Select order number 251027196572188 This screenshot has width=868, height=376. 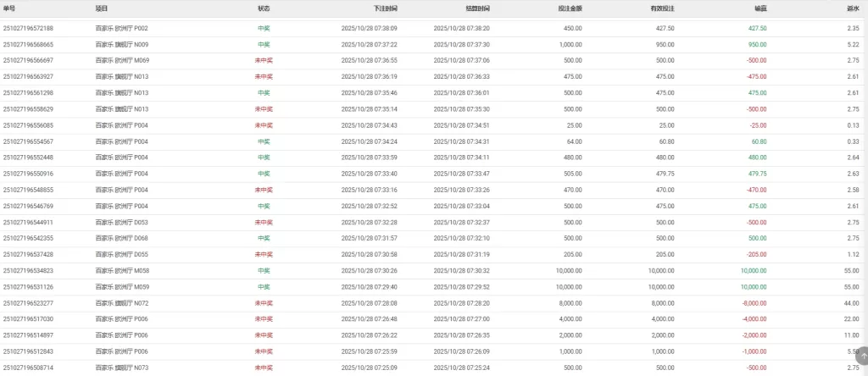click(x=29, y=28)
